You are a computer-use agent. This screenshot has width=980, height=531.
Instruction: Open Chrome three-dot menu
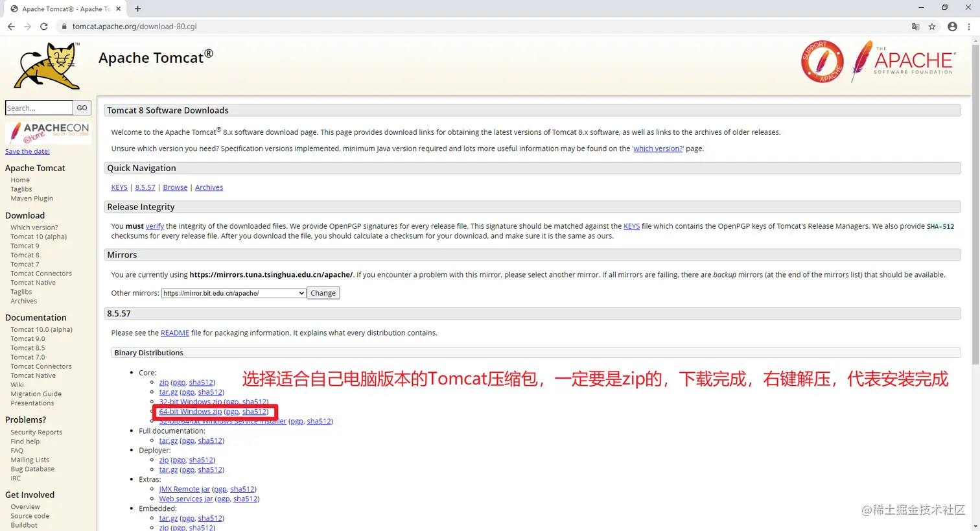tap(969, 27)
